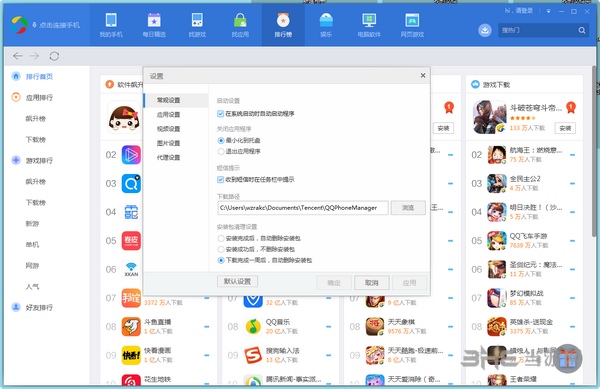Open the title bar dropdown menu arrow

548,11
